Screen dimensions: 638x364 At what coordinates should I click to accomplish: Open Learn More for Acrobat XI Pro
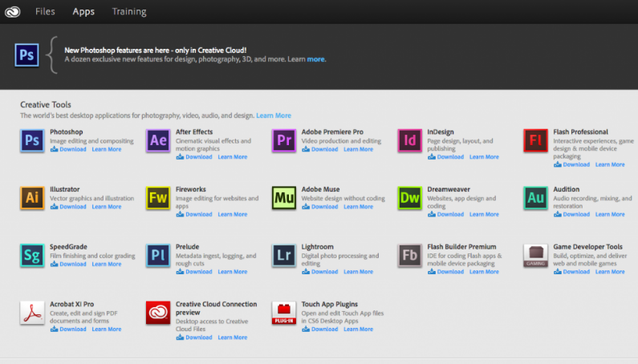tap(107, 329)
